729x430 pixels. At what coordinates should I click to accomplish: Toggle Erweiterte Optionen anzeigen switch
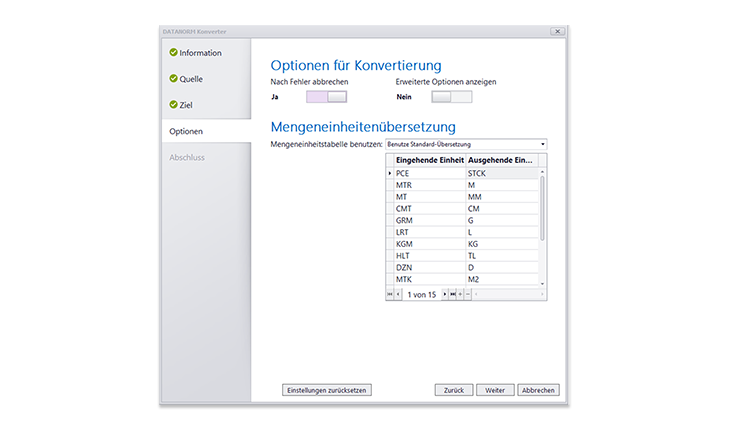pos(451,97)
